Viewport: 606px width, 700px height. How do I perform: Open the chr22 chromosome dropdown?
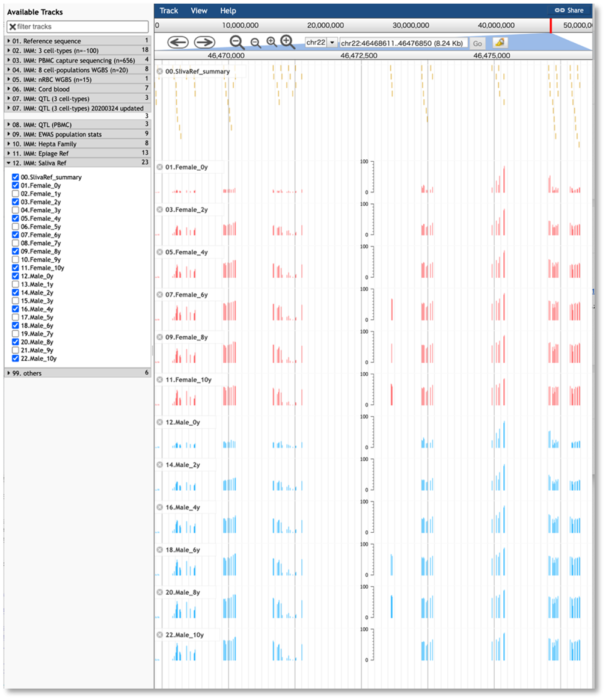pos(331,43)
